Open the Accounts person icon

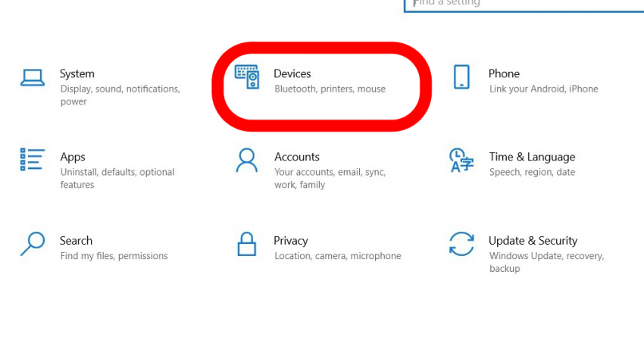coord(246,161)
